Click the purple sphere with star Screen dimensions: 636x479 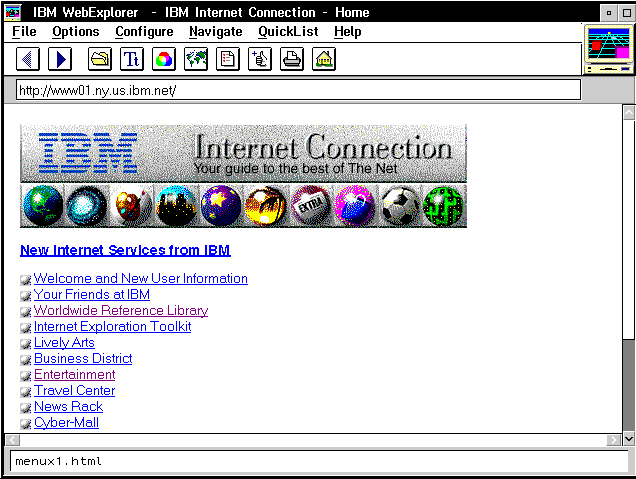point(221,206)
